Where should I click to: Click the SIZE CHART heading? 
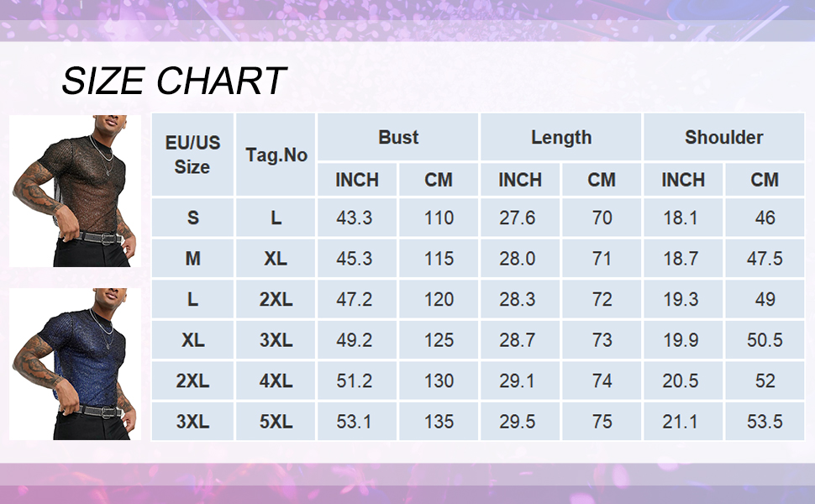(174, 81)
